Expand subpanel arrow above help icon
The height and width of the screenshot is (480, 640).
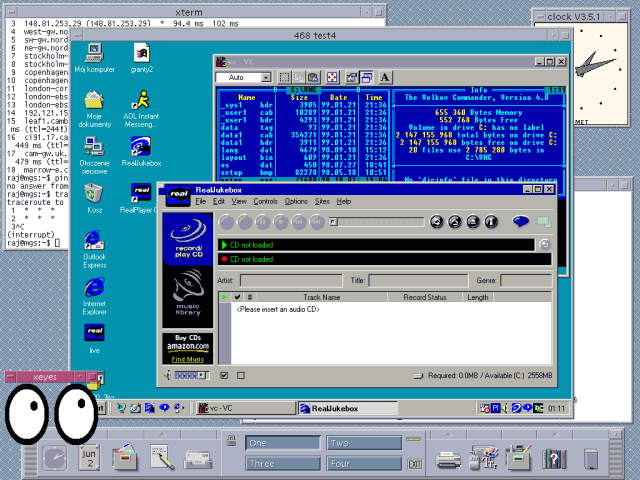pos(555,434)
